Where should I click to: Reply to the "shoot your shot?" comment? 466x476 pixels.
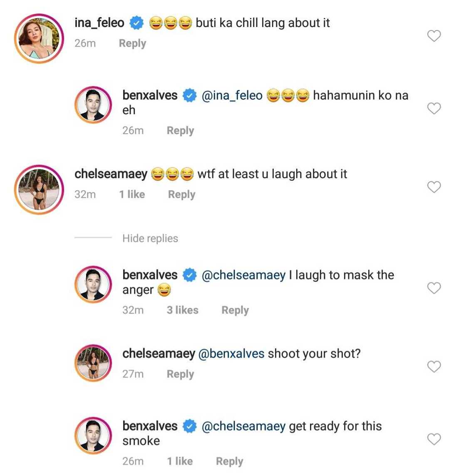180,374
